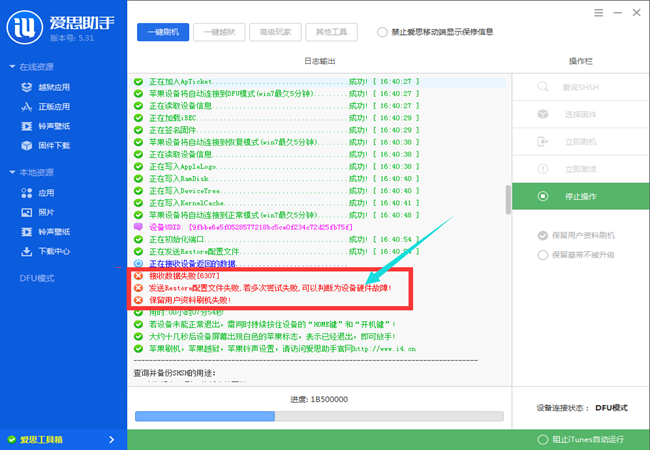
Task: Open 正版应用 in the sidebar
Action: point(46,106)
